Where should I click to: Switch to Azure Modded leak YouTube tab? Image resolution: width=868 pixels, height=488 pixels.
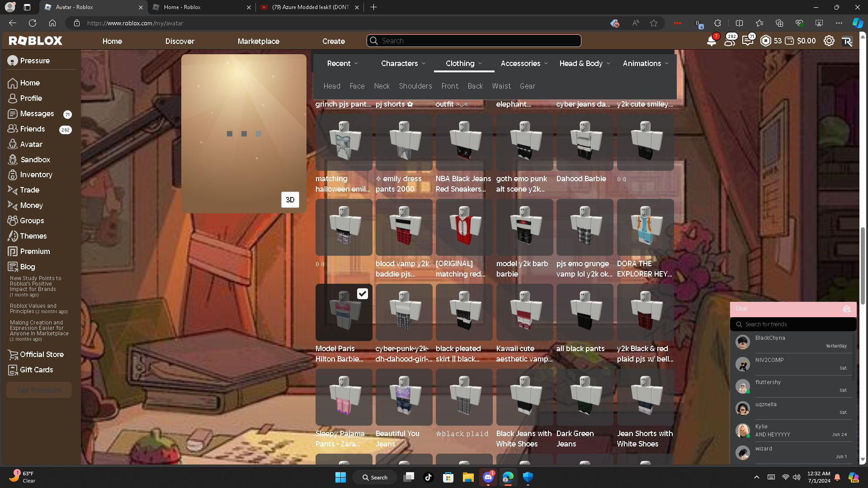pyautogui.click(x=310, y=7)
